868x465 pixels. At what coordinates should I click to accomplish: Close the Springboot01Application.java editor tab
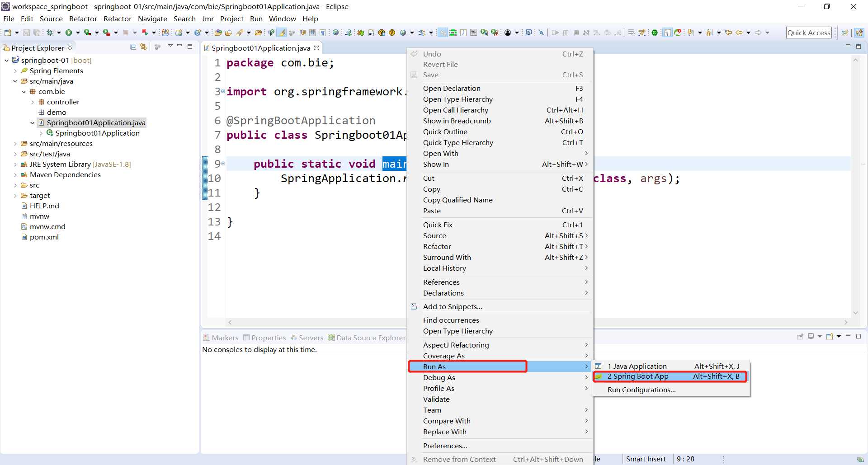coord(316,47)
